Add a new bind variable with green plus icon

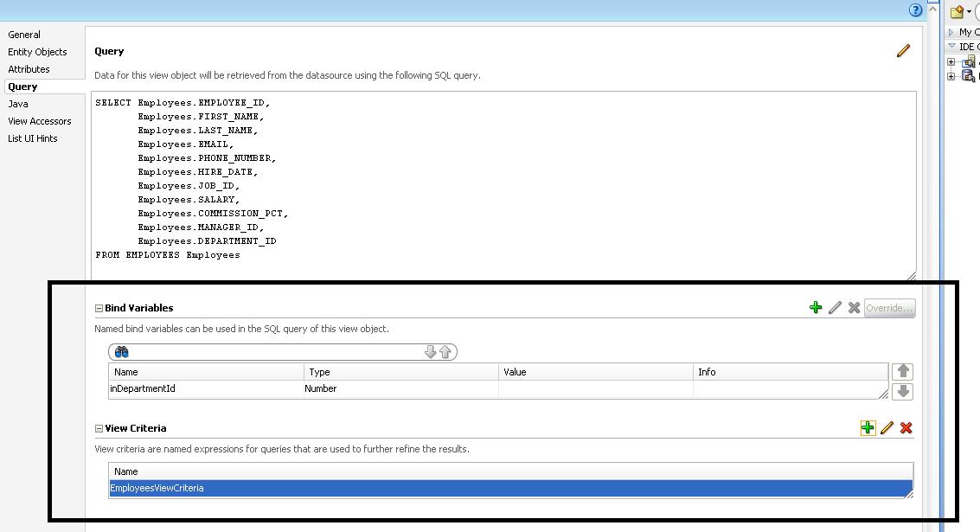pos(815,307)
